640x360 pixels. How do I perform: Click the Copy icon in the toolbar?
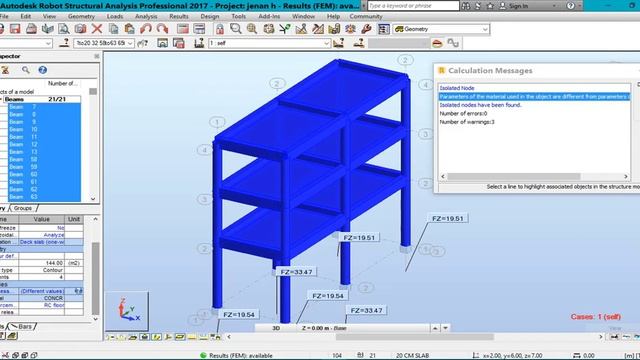click(x=113, y=29)
